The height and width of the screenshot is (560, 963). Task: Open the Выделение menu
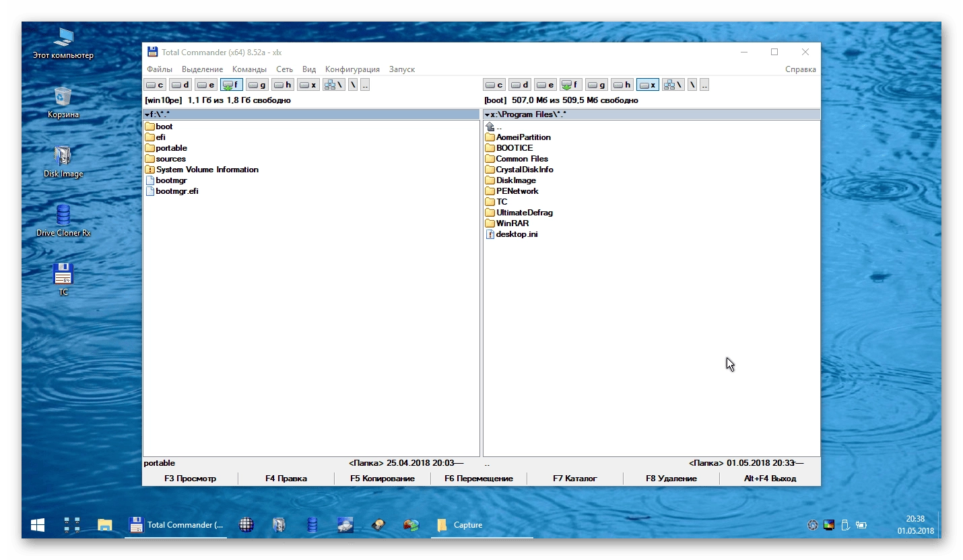pos(202,69)
